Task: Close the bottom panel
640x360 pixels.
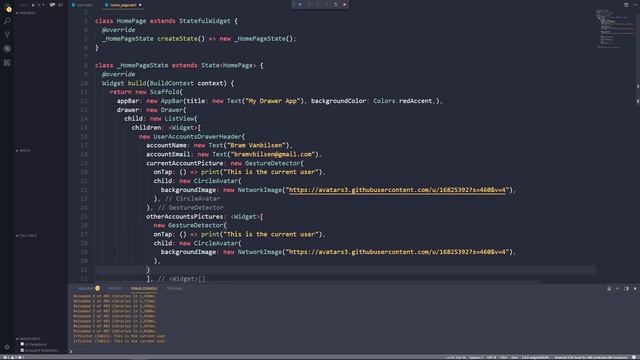Action: 635,289
